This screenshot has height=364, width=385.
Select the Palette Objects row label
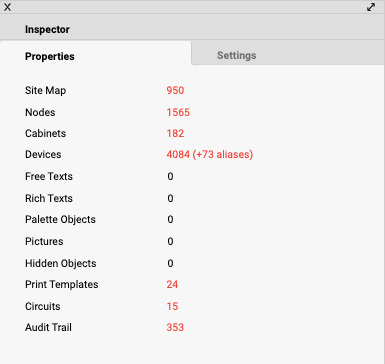coord(60,219)
